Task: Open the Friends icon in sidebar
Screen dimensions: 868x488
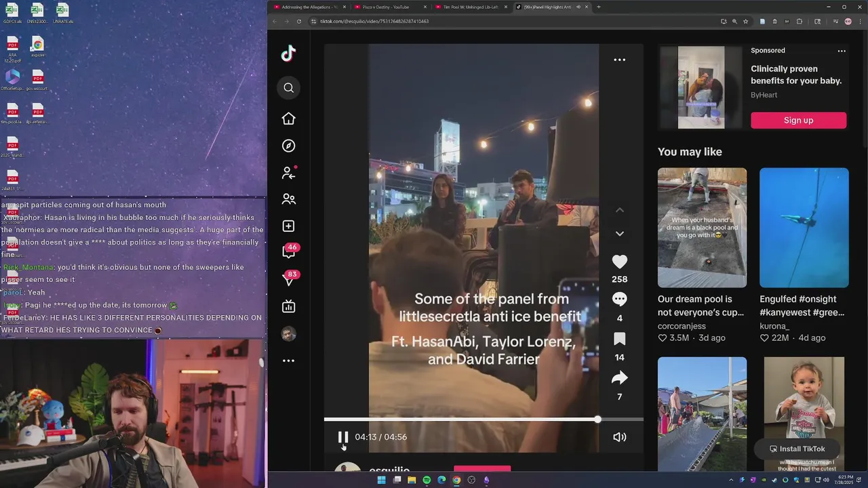Action: pos(289,199)
